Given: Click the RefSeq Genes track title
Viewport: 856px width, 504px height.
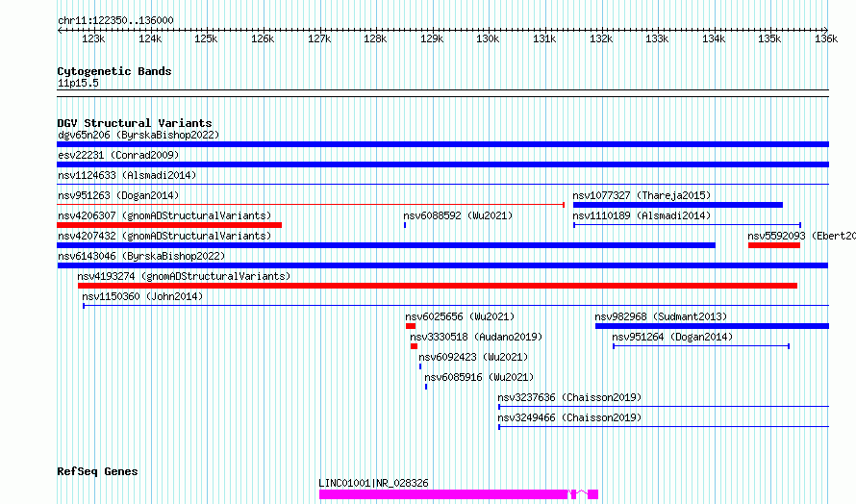Looking at the screenshot, I should (x=97, y=472).
